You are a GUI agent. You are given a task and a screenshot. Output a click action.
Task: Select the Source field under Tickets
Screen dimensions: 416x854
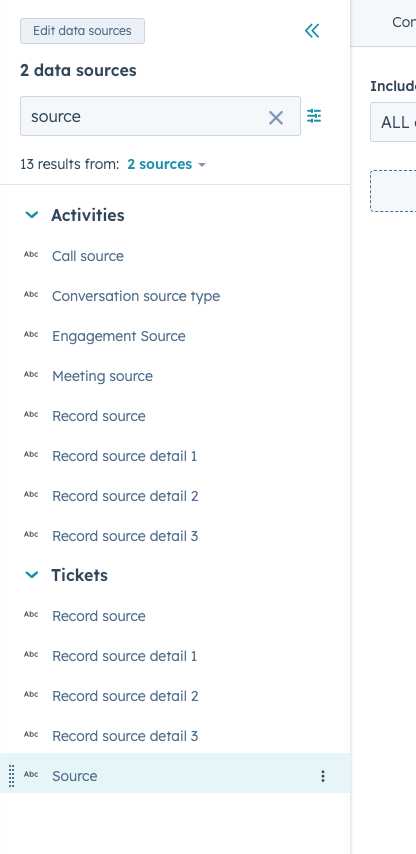coord(75,776)
